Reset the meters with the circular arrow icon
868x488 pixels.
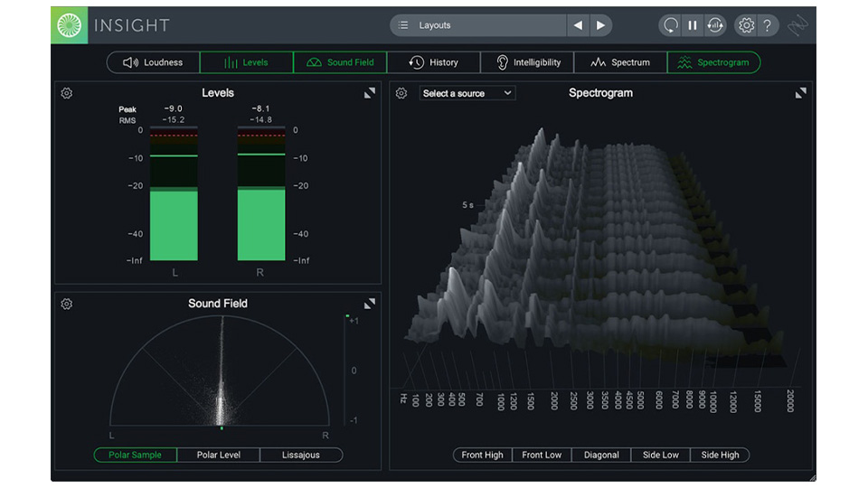point(670,25)
